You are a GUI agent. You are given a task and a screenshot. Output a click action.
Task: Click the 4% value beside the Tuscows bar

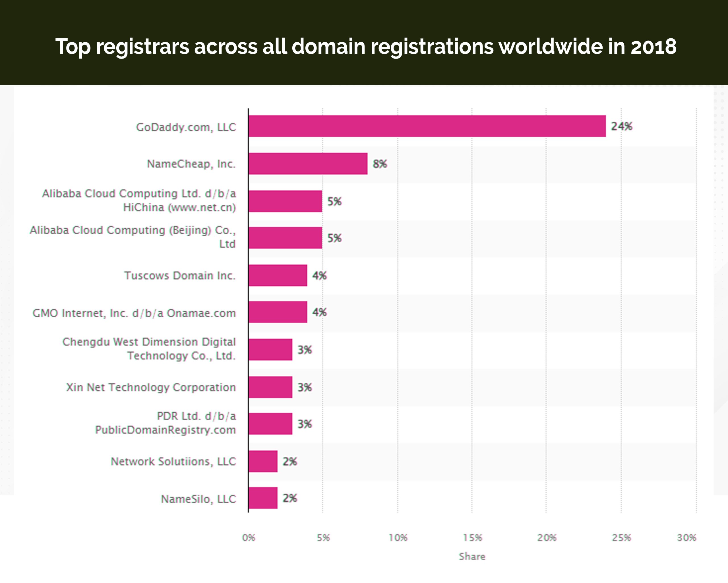pos(320,276)
